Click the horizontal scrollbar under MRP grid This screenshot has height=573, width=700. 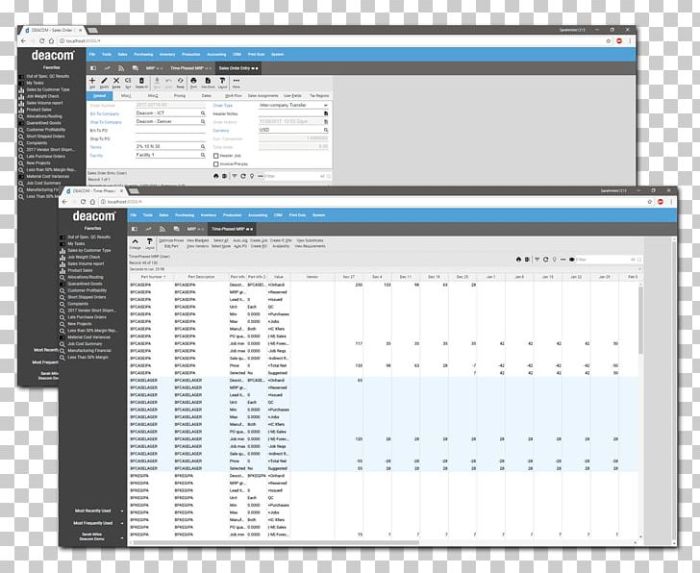275,543
